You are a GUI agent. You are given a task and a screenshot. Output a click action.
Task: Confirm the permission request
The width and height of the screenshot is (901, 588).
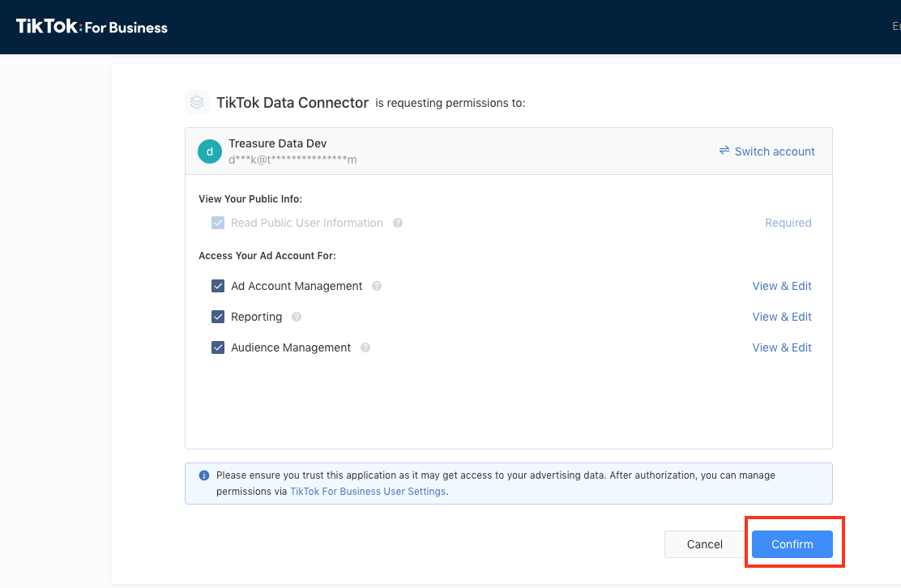tap(792, 544)
